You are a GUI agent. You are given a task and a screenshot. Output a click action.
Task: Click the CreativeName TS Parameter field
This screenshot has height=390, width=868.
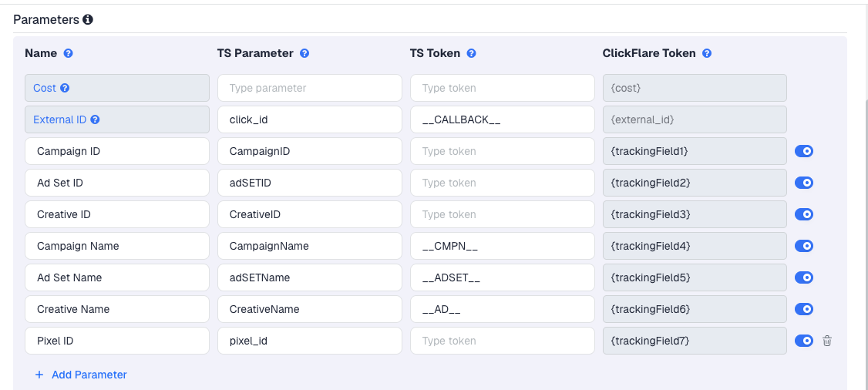tap(310, 308)
